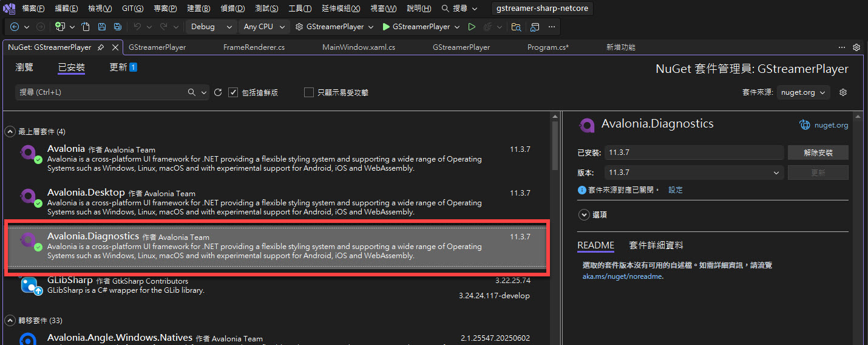The height and width of the screenshot is (345, 868).
Task: Click the GLibSharp package icon
Action: 30,285
